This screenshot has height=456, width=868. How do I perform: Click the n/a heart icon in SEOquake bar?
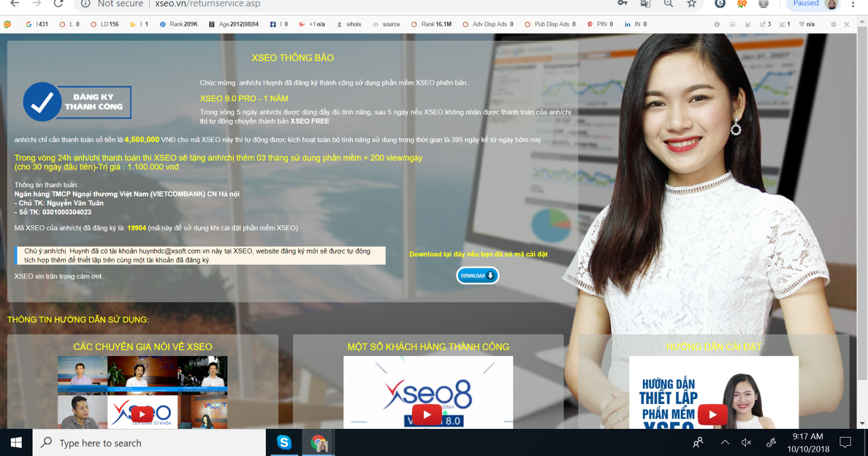point(807,24)
